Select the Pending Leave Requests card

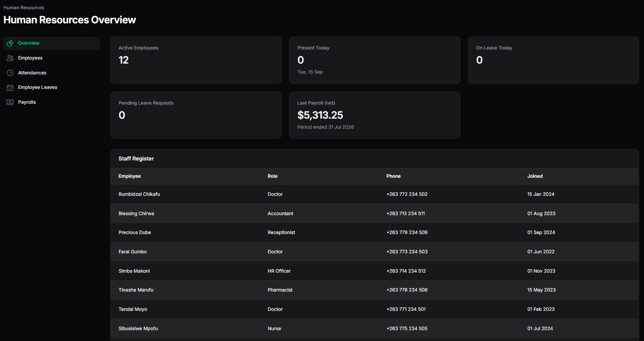[196, 115]
